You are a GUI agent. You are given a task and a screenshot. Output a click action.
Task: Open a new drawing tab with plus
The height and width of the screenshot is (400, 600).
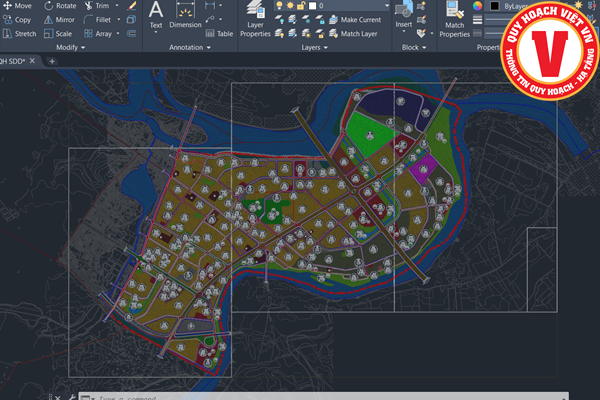pos(52,61)
